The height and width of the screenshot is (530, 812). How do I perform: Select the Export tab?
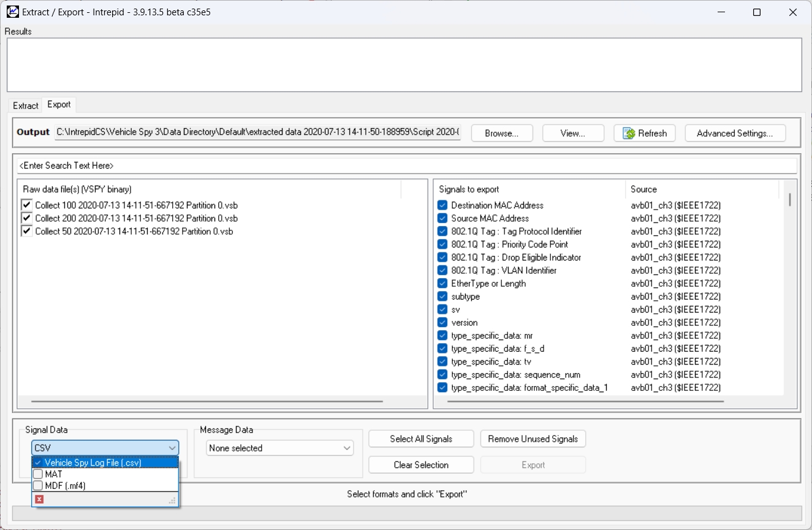point(59,105)
